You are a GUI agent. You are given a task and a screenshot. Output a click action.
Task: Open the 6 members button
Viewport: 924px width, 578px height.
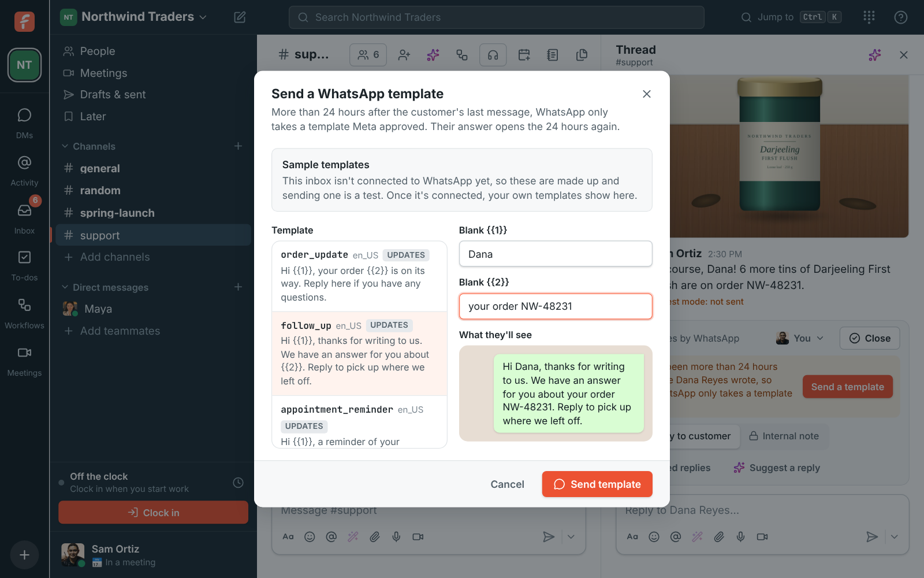368,55
